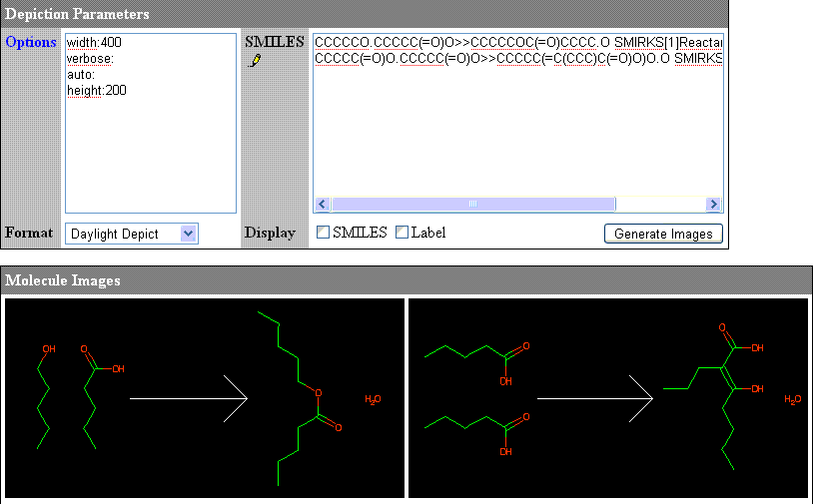The height and width of the screenshot is (504, 814).
Task: Enable the SMILES display checkbox
Action: click(x=323, y=233)
